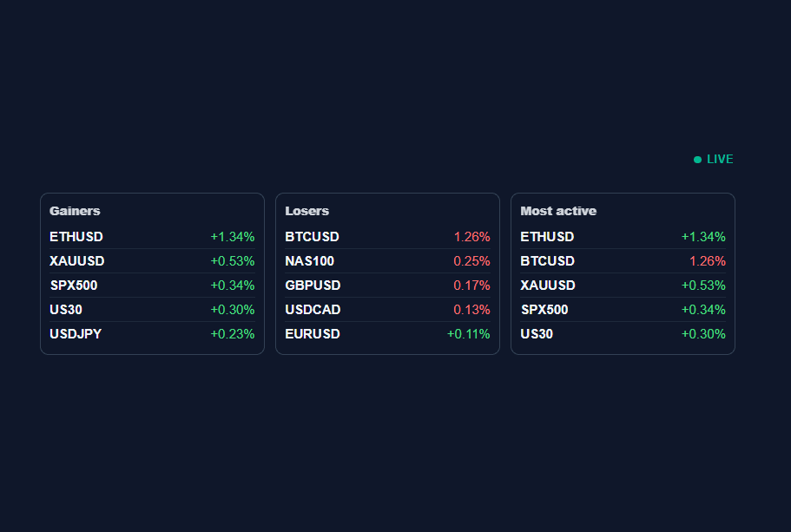Click +0.34% value in Most active panel
This screenshot has height=532, width=791.
(703, 309)
